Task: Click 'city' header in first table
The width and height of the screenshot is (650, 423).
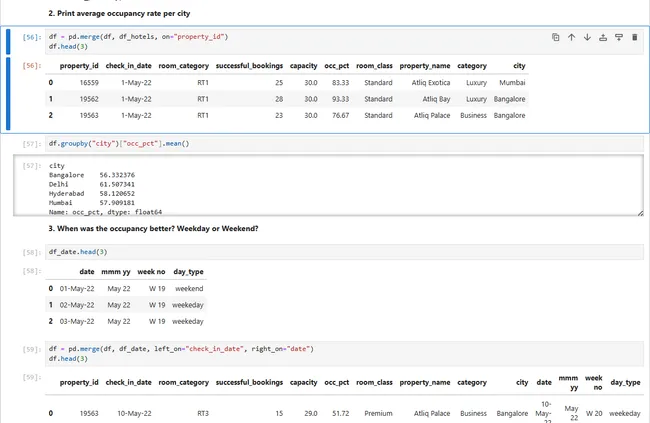Action: pos(519,66)
